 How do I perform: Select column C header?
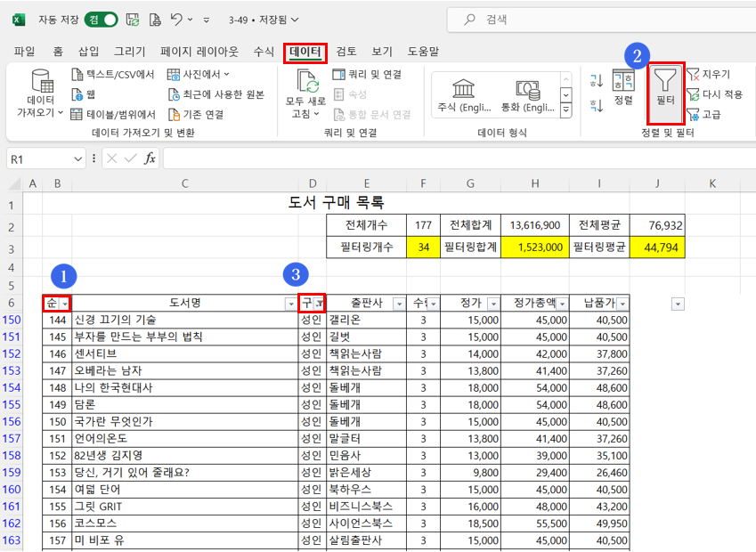tap(184, 183)
